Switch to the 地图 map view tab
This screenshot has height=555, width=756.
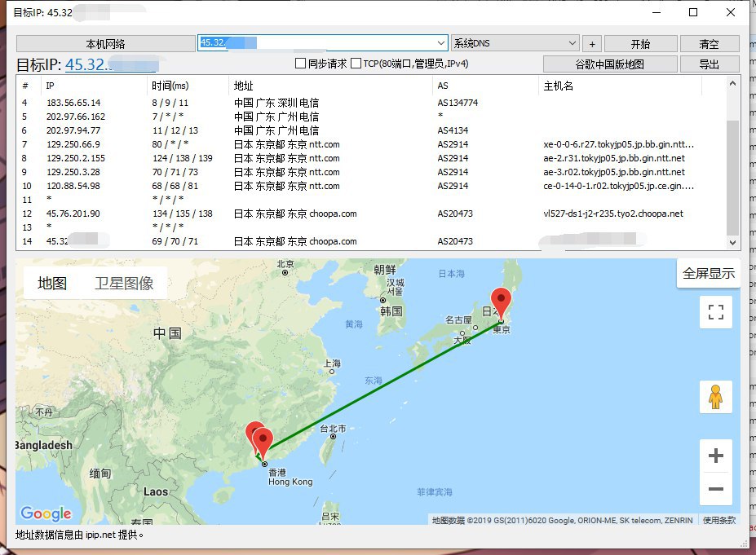(x=52, y=284)
